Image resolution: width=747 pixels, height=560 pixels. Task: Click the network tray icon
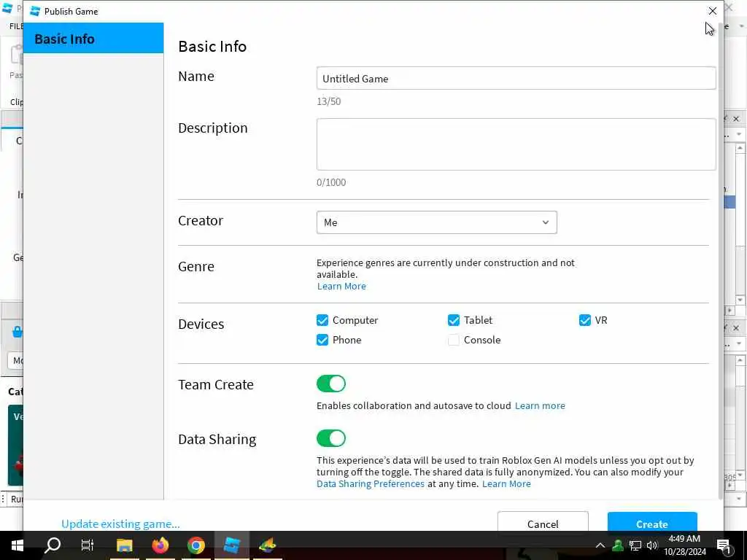pyautogui.click(x=635, y=545)
